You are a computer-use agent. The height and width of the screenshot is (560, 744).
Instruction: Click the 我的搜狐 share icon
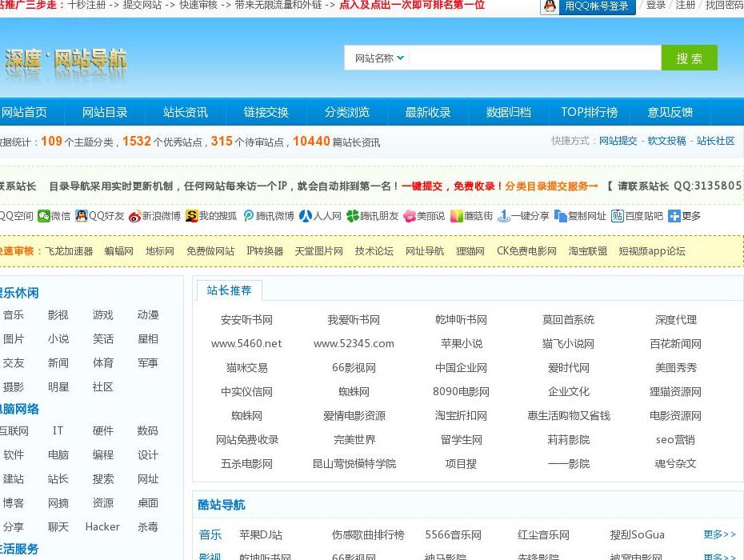(191, 217)
